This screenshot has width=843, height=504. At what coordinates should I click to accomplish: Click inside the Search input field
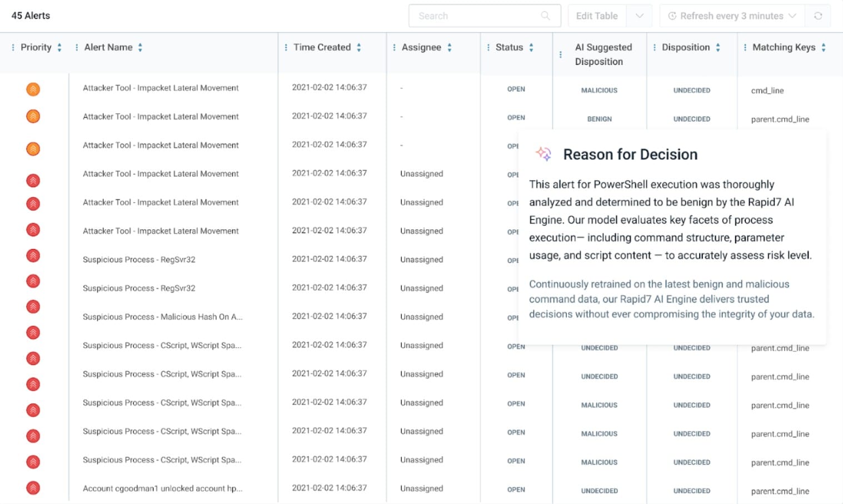[x=478, y=16]
